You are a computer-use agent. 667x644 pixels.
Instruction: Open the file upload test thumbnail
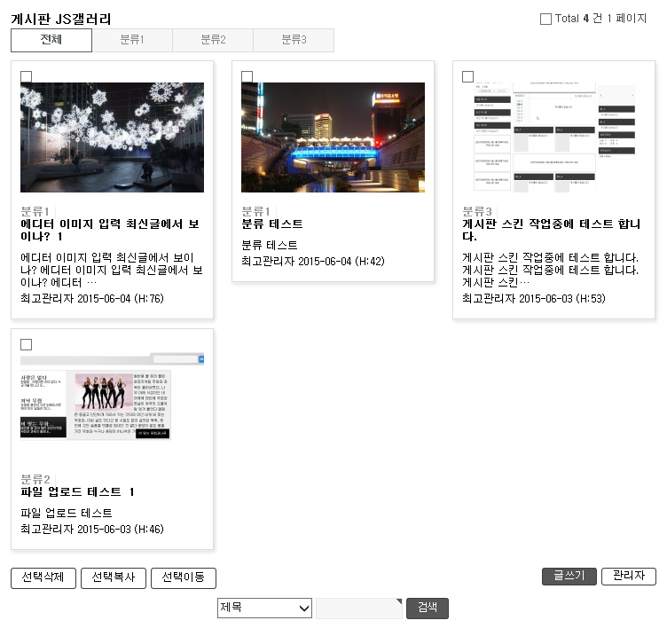tap(112, 405)
